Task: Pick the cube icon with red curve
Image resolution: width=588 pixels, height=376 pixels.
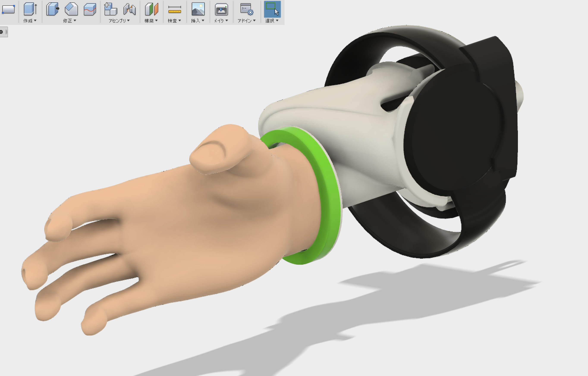Action: (90, 9)
